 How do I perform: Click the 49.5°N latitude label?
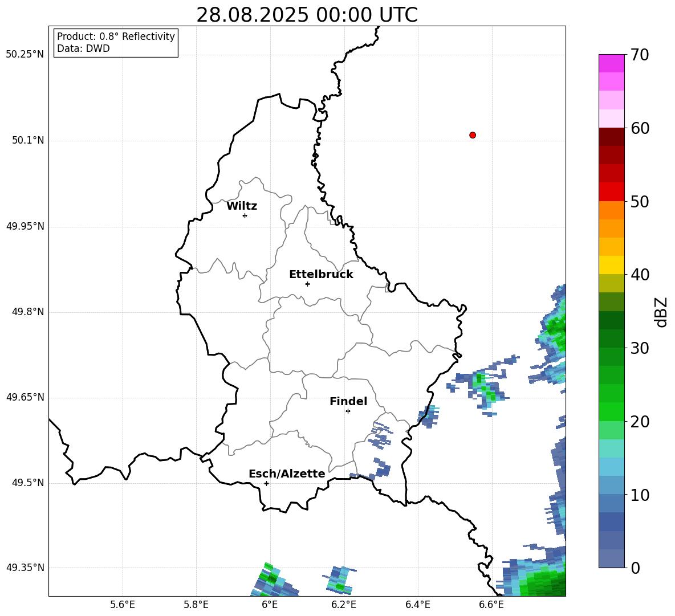[28, 483]
